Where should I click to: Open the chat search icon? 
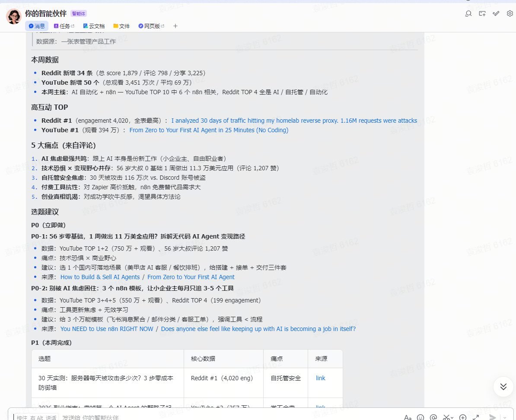[x=468, y=13]
